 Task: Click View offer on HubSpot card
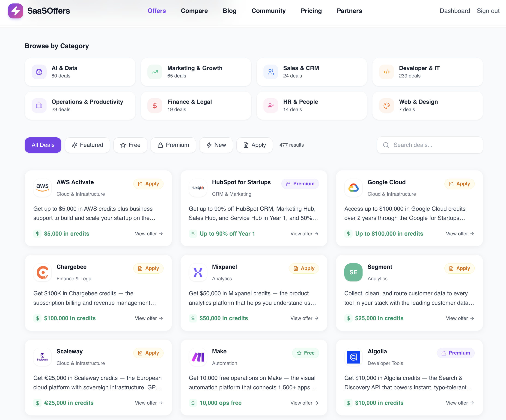304,234
